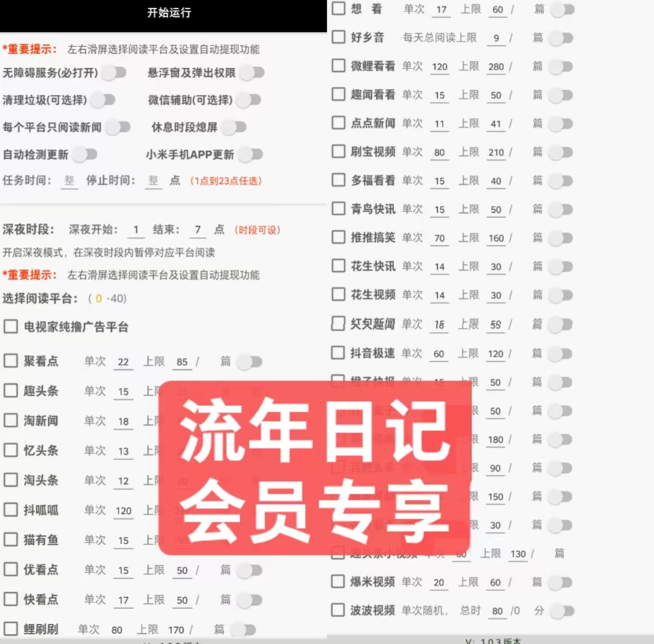Select the 微鲤看看 platform
Viewport: 654px width, 644px height.
pos(337,65)
